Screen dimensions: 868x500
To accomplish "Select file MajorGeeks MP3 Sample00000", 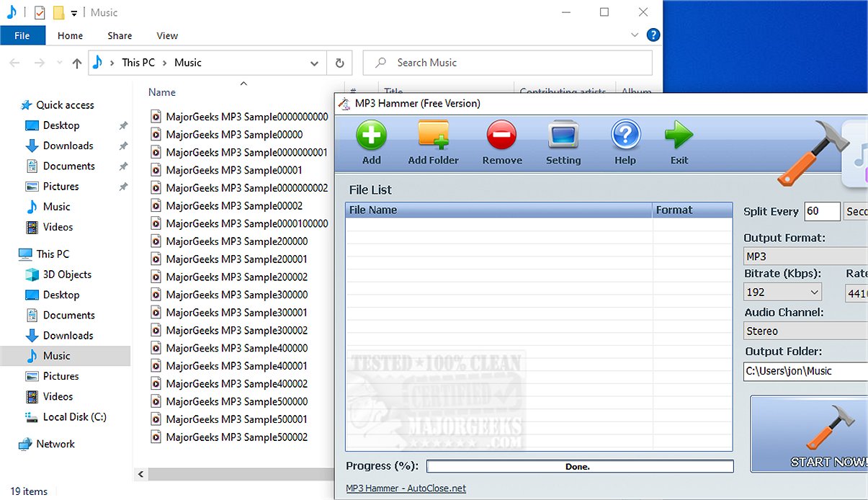I will (x=227, y=135).
